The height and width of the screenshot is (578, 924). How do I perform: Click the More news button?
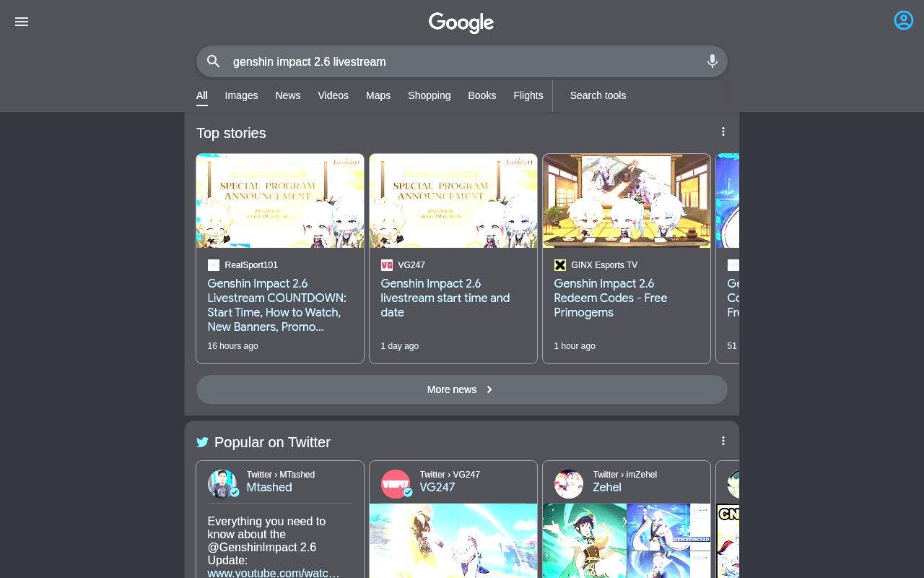pyautogui.click(x=462, y=389)
